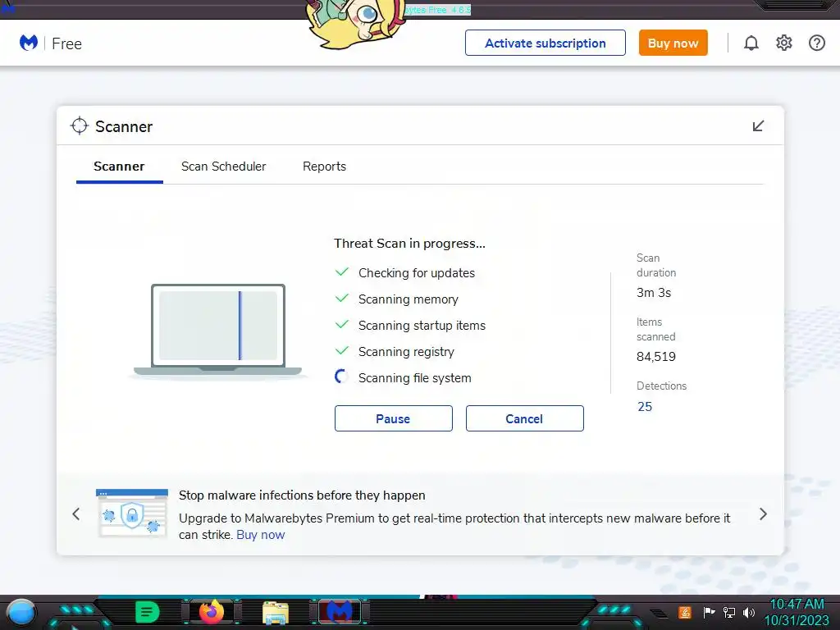
Task: Click the Checking for updates label
Action: tap(416, 272)
